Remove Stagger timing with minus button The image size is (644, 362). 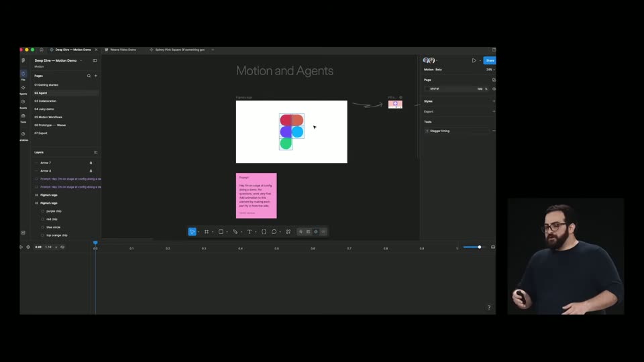pyautogui.click(x=494, y=131)
